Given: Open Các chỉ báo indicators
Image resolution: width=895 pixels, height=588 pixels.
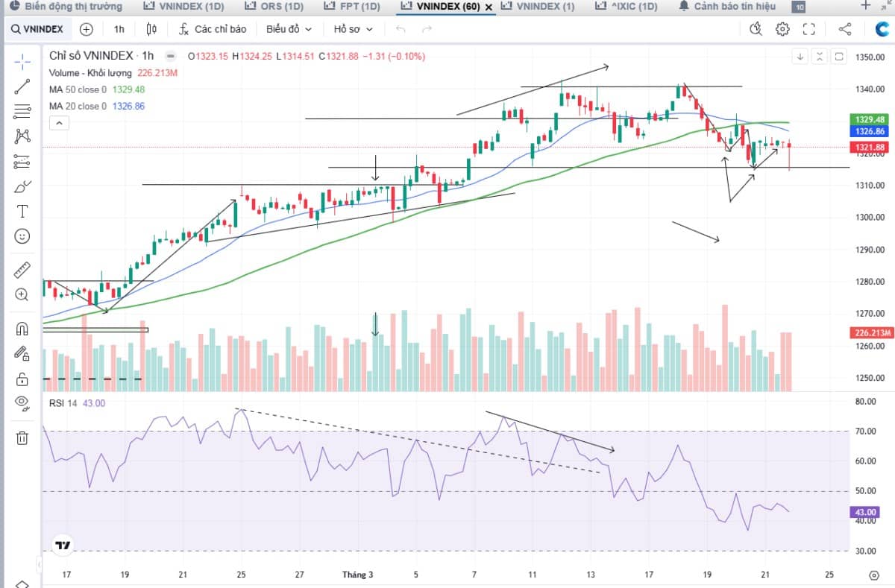Looking at the screenshot, I should (x=213, y=29).
